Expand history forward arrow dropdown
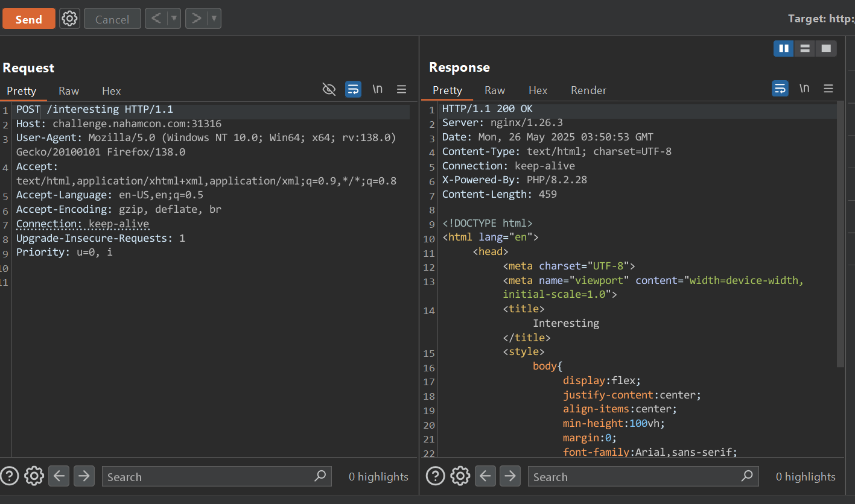 214,19
